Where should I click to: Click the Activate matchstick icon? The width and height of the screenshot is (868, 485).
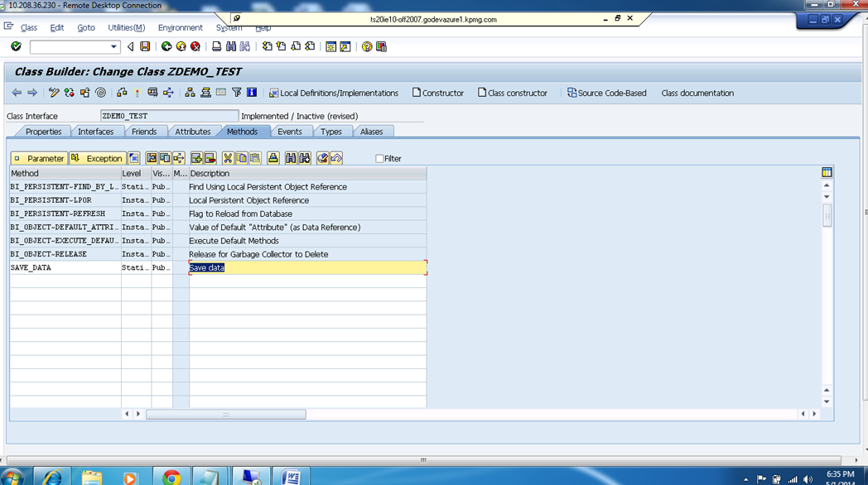tap(137, 93)
